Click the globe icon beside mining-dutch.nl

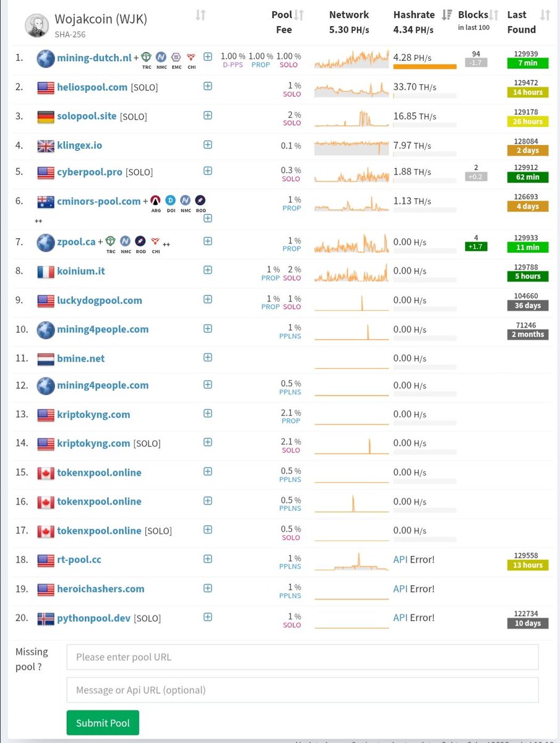46,59
